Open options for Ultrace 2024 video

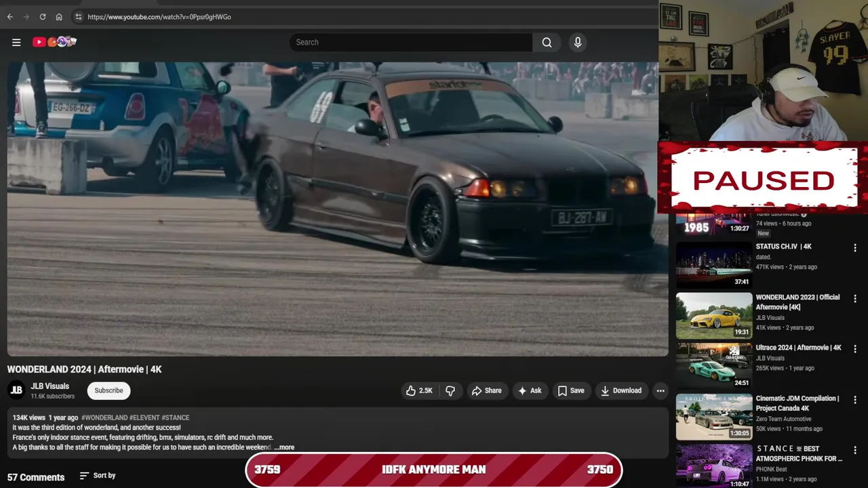(855, 349)
